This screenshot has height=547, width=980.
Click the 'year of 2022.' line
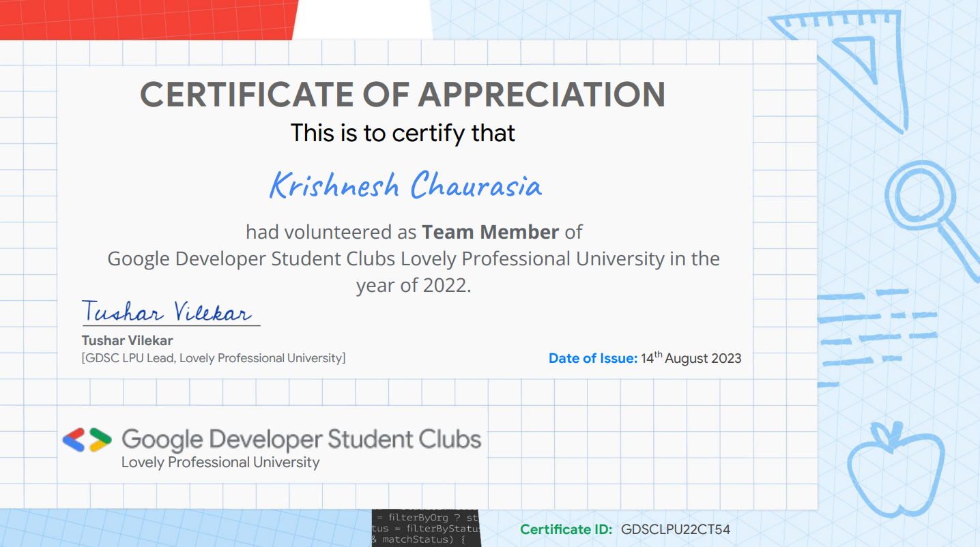(414, 285)
